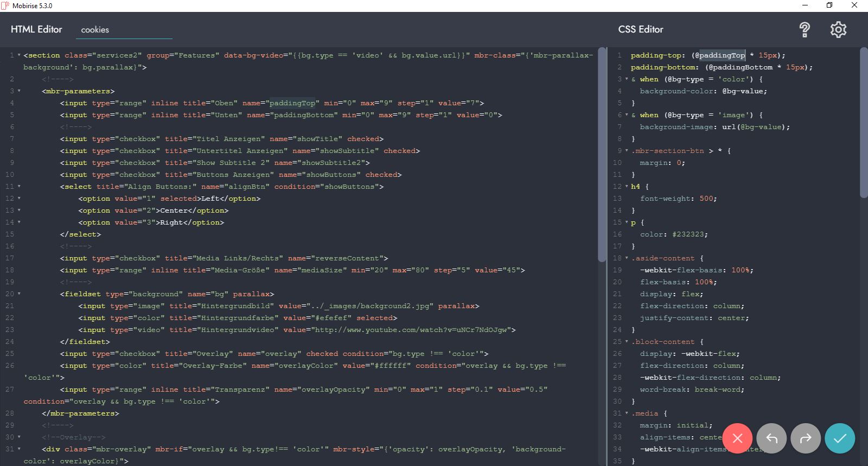The image size is (868, 466).
Task: Cancel editing with the red X button
Action: (737, 438)
